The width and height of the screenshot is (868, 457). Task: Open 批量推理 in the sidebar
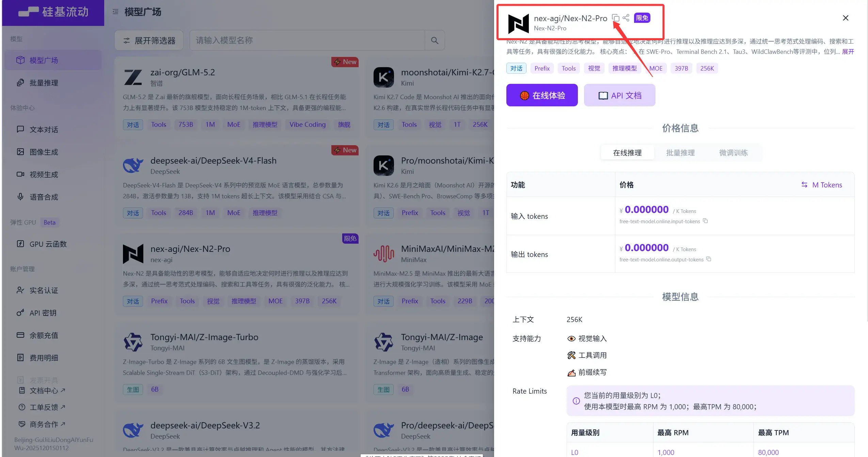point(53,83)
